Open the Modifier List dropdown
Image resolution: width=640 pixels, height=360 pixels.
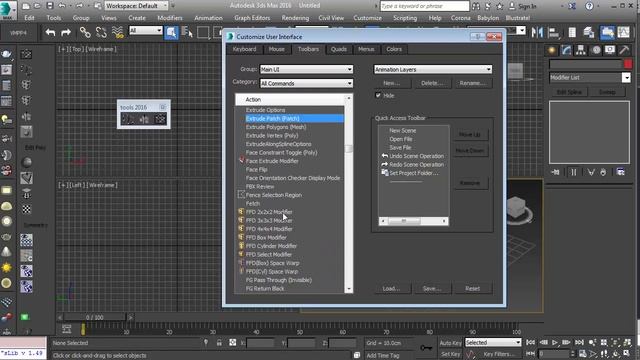click(590, 78)
